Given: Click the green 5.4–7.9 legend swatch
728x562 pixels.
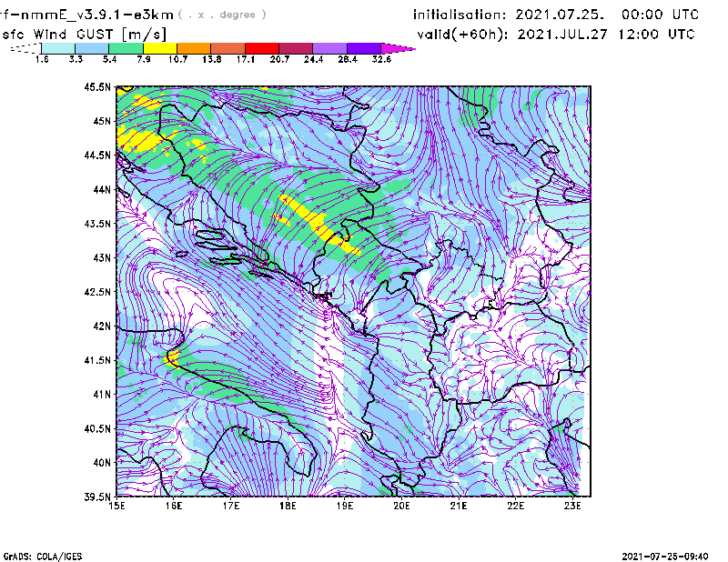Looking at the screenshot, I should (x=126, y=48).
